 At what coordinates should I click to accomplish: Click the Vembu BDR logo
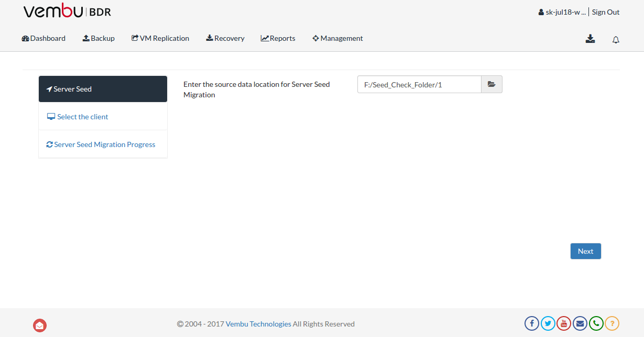[67, 12]
